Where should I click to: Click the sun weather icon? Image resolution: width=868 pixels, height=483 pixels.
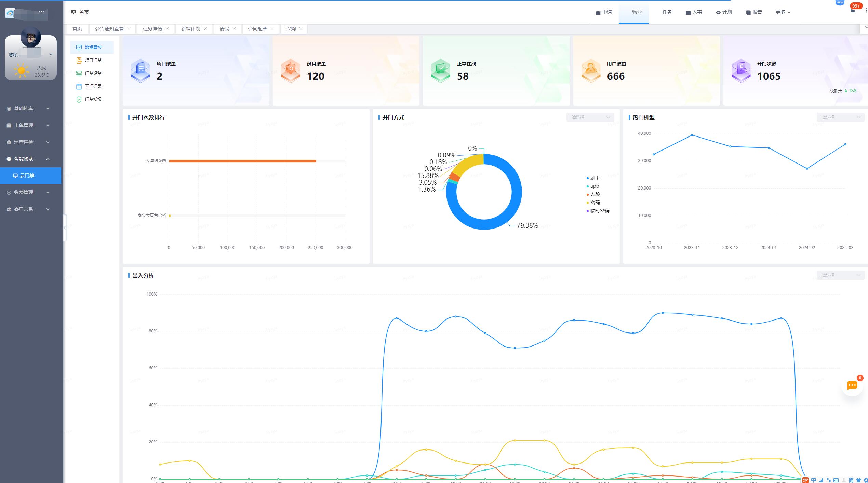tap(22, 71)
